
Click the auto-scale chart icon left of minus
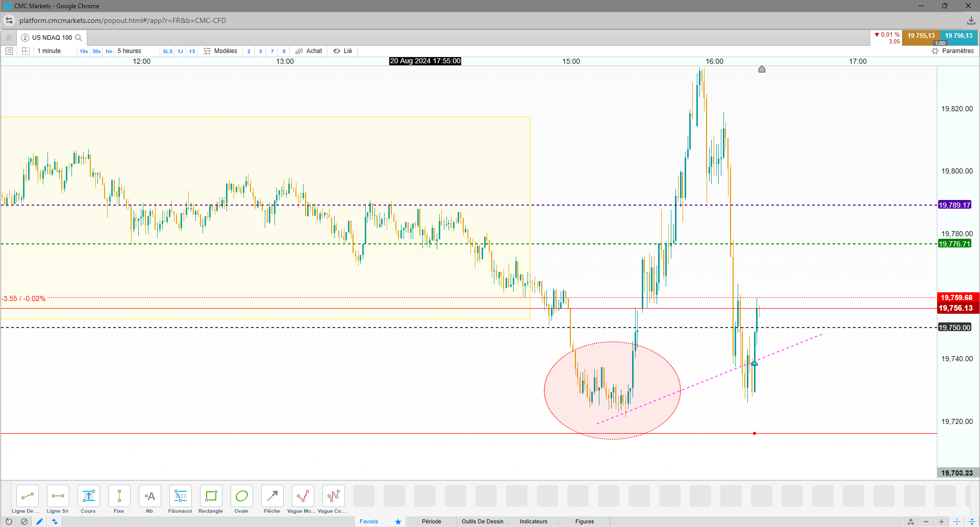point(911,521)
